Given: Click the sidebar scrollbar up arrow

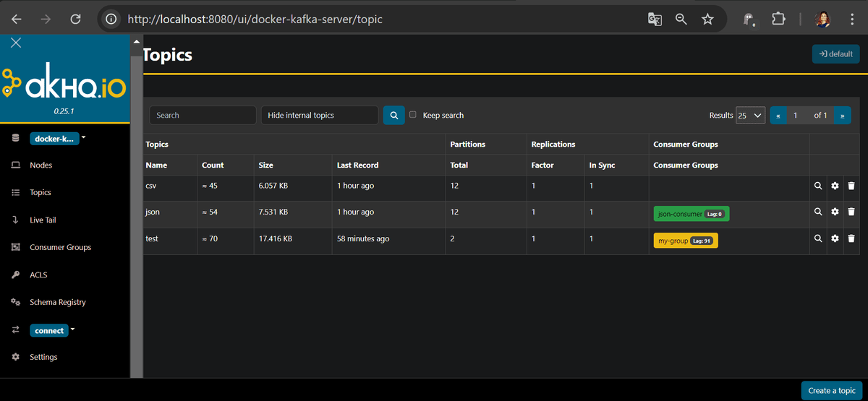Looking at the screenshot, I should tap(136, 42).
